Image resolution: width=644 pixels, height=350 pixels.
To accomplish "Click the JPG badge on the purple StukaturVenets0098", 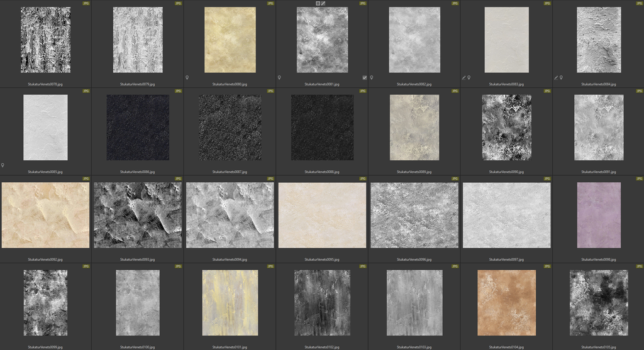I will pos(639,178).
